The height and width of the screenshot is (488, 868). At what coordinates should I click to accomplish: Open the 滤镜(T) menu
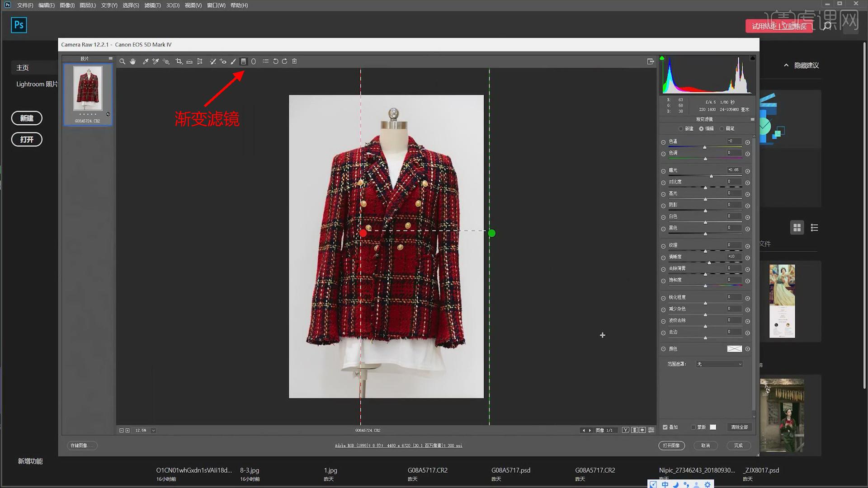[x=152, y=5]
